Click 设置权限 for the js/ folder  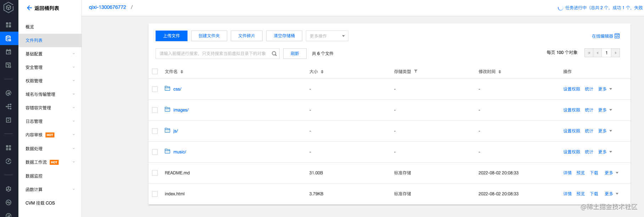(x=572, y=131)
